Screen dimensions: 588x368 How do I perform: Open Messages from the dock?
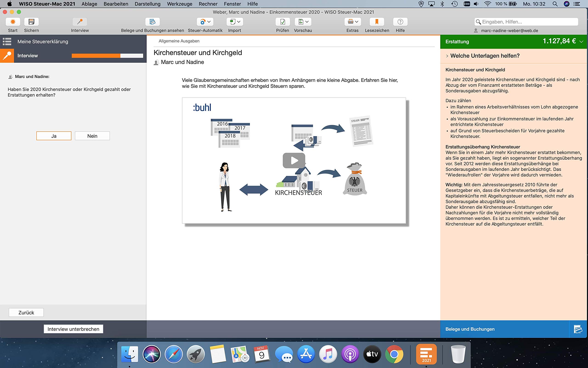(x=284, y=354)
